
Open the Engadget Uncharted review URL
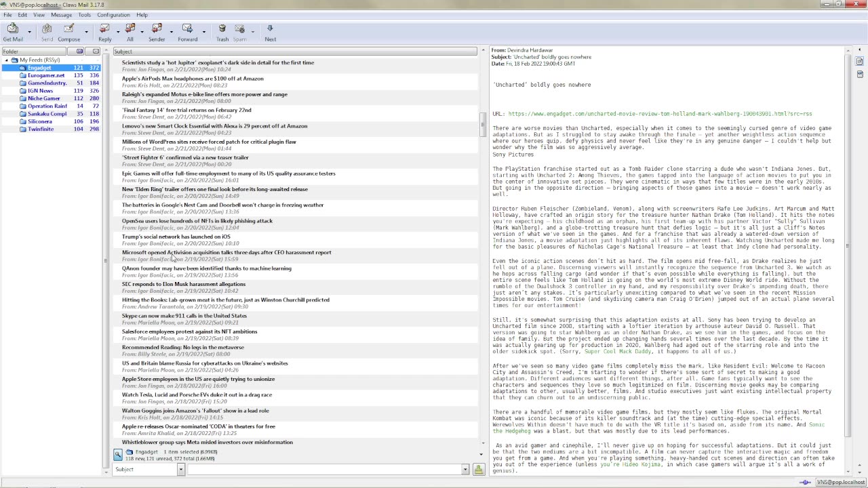660,114
